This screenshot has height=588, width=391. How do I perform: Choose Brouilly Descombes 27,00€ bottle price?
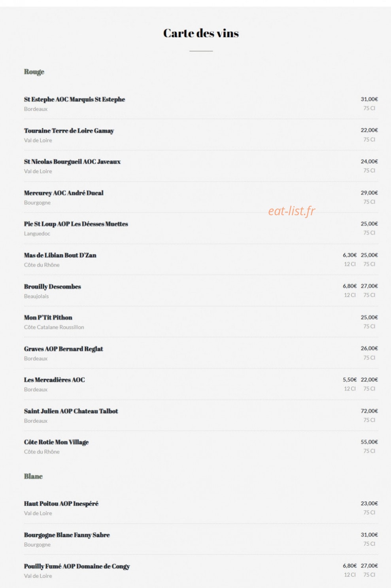(369, 286)
